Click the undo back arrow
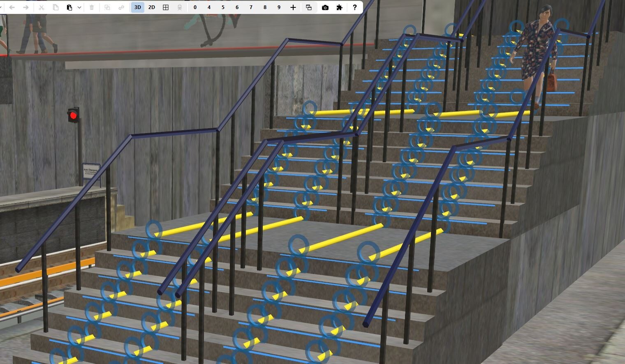Image resolution: width=625 pixels, height=364 pixels. 12,7
